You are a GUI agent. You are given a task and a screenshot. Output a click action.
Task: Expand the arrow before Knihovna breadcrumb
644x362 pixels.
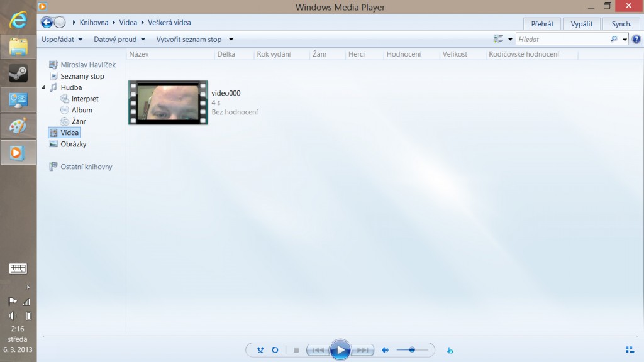[74, 23]
